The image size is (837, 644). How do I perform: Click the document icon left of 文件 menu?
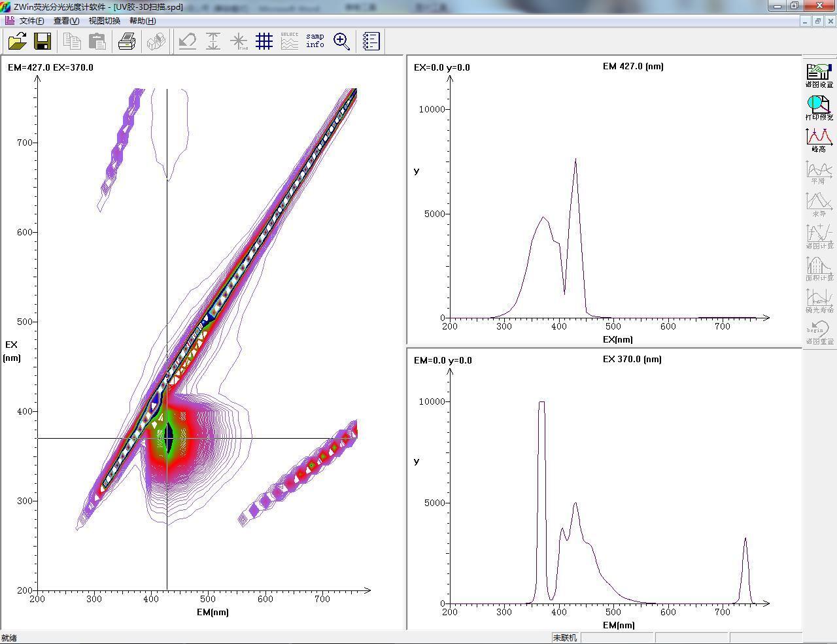(x=9, y=20)
